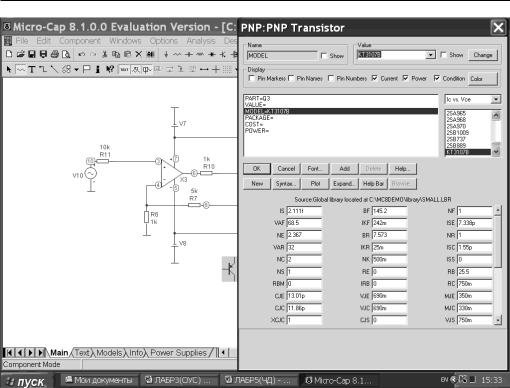
Task: Print the schematic
Action: click(55, 54)
